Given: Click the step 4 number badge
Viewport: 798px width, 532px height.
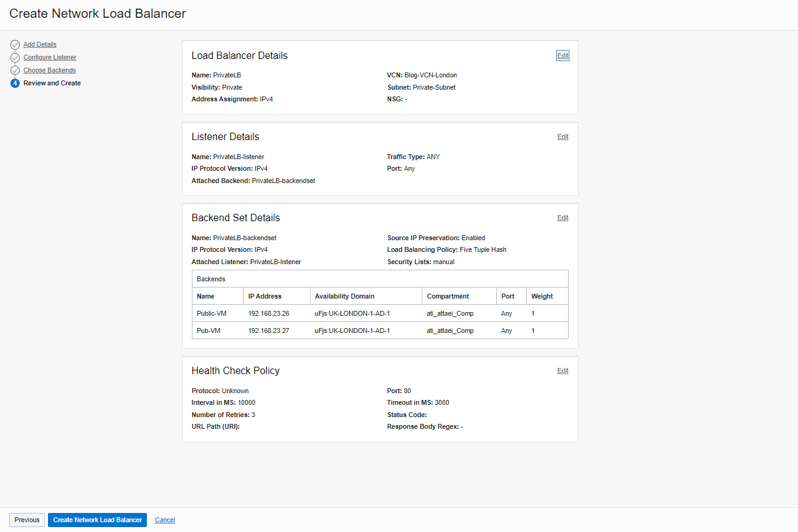Looking at the screenshot, I should [x=15, y=84].
